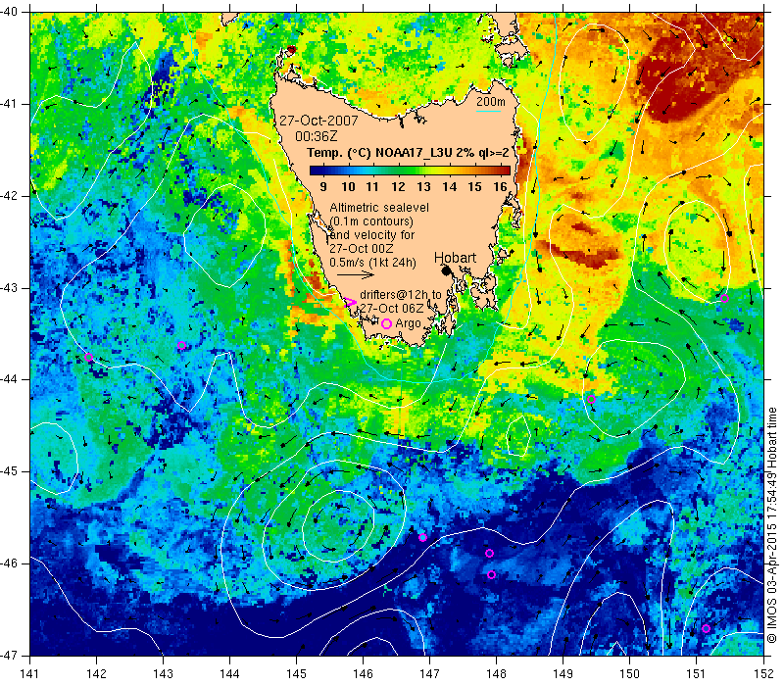Click the '00:36Z' time text
Screen dimensions: 784x686
316,136
